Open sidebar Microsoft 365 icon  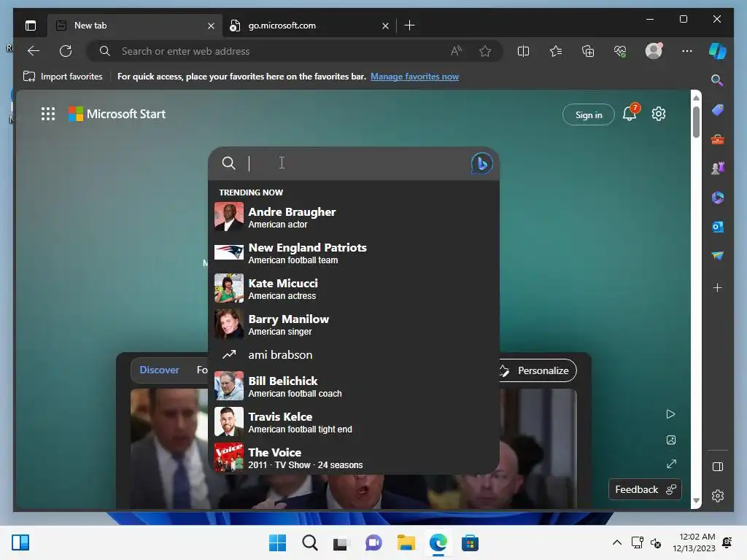(718, 198)
